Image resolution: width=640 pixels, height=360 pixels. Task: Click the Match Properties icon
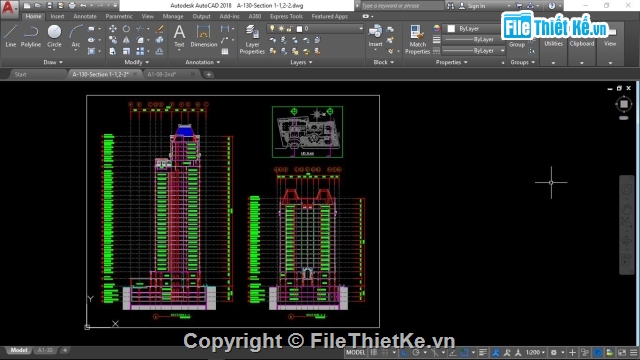(417, 39)
